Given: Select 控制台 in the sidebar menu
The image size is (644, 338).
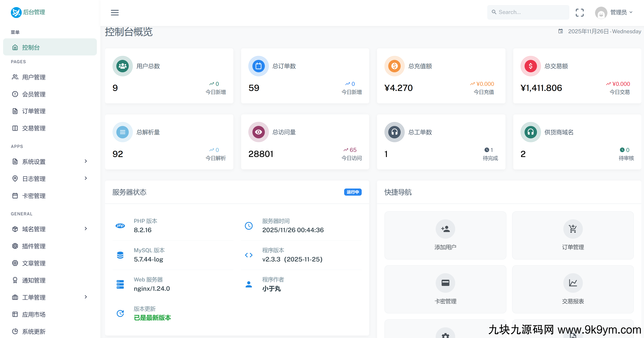Looking at the screenshot, I should click(31, 47).
